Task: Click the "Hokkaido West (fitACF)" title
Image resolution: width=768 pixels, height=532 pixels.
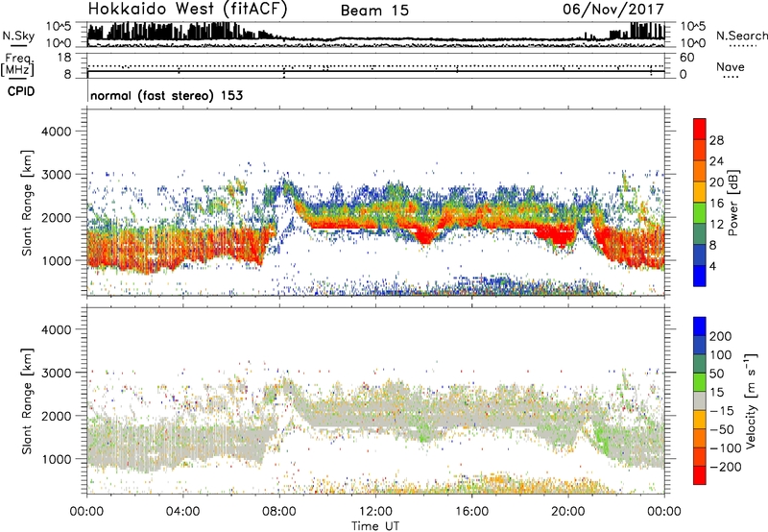Action: click(x=187, y=9)
